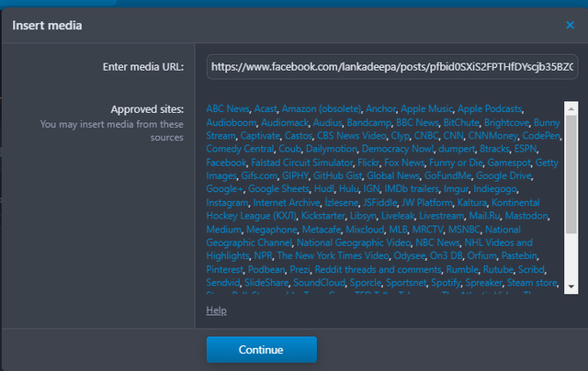
Task: Open the Mixcloud link
Action: (365, 230)
